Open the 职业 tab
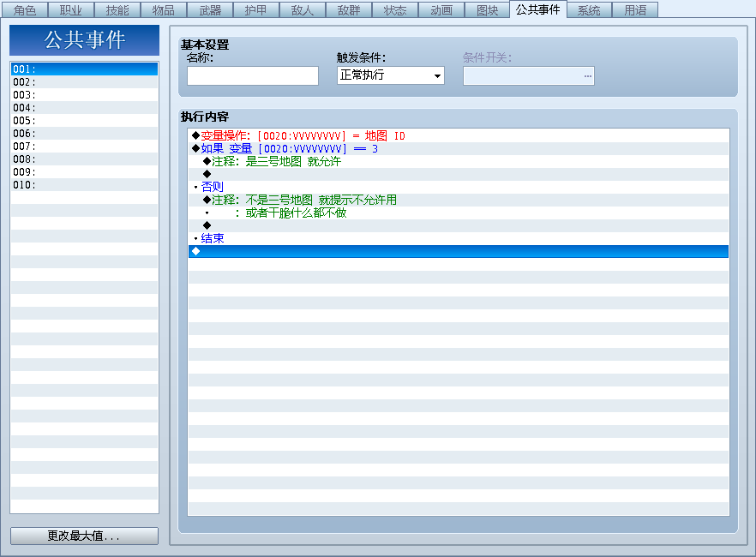Image resolution: width=756 pixels, height=557 pixels. tap(71, 9)
